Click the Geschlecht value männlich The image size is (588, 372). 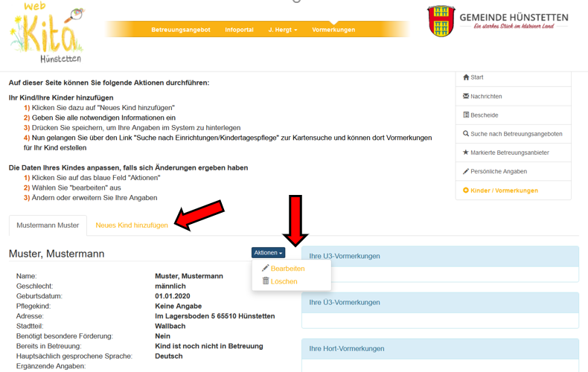[170, 286]
